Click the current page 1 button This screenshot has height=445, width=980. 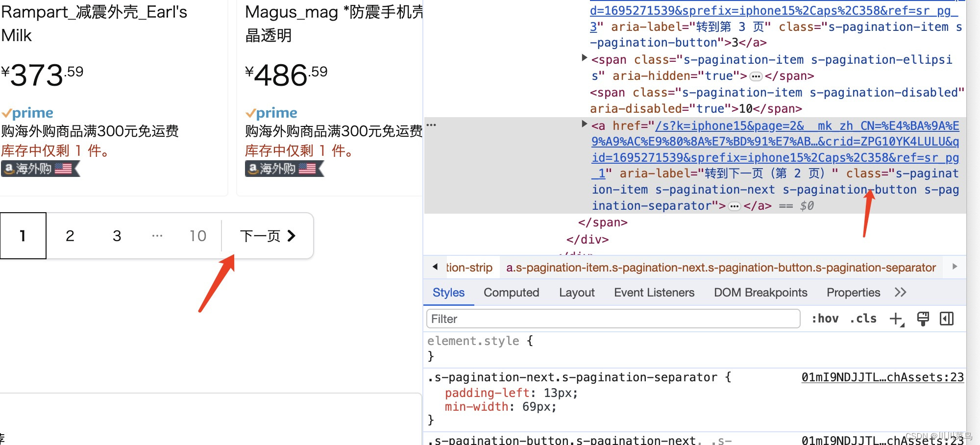pos(23,236)
